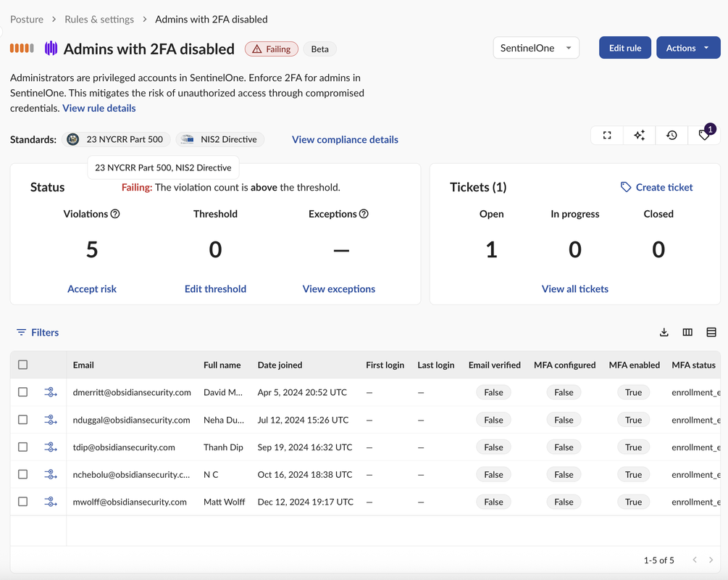Click the orange severity bars indicator
This screenshot has height=580, width=728.
[22, 48]
